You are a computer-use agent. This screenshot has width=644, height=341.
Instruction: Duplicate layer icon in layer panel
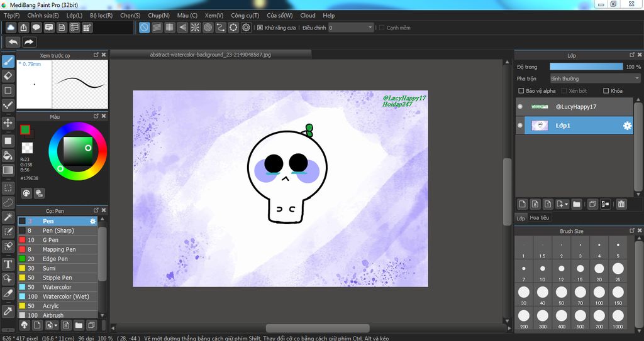coord(592,204)
